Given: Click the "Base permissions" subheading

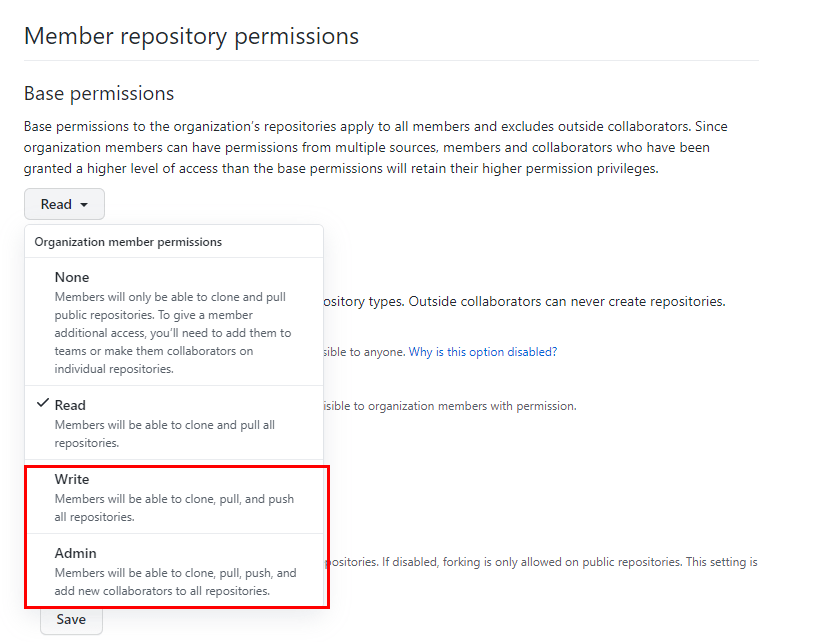Looking at the screenshot, I should (x=99, y=93).
